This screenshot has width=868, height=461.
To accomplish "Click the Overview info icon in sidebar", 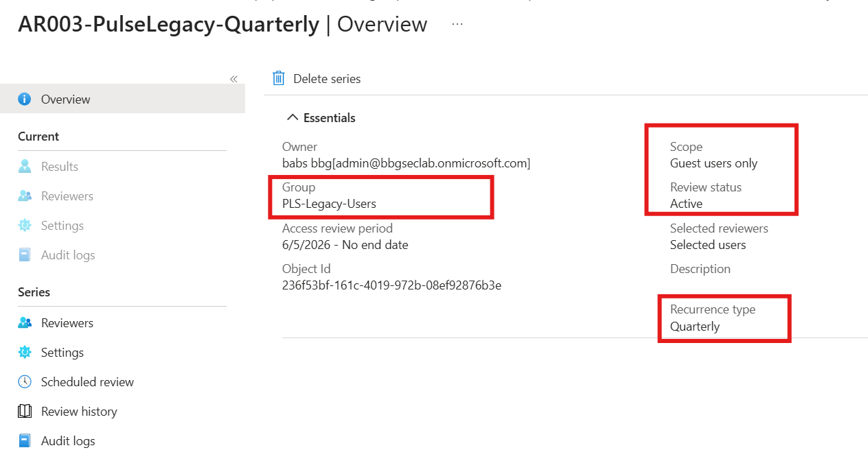I will [x=25, y=99].
